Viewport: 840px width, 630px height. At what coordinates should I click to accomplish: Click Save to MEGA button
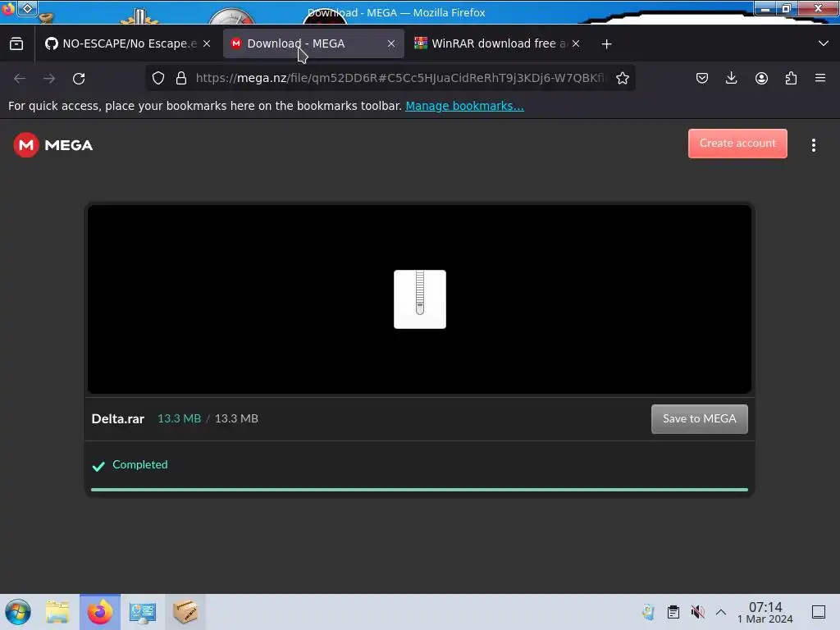tap(699, 419)
